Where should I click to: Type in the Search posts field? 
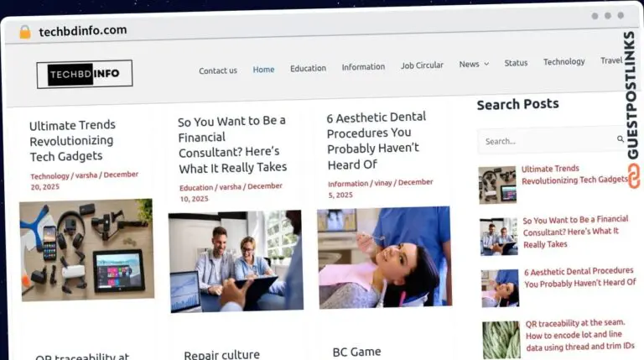545,141
